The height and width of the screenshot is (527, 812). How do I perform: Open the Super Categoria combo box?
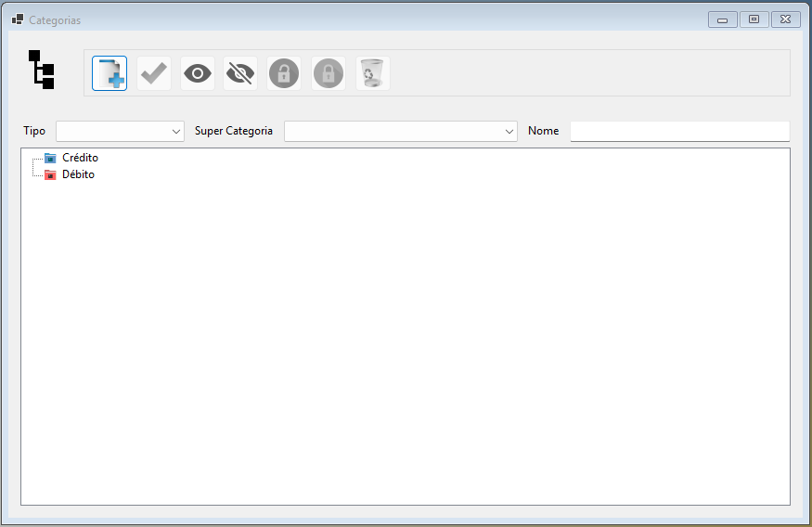(x=401, y=131)
